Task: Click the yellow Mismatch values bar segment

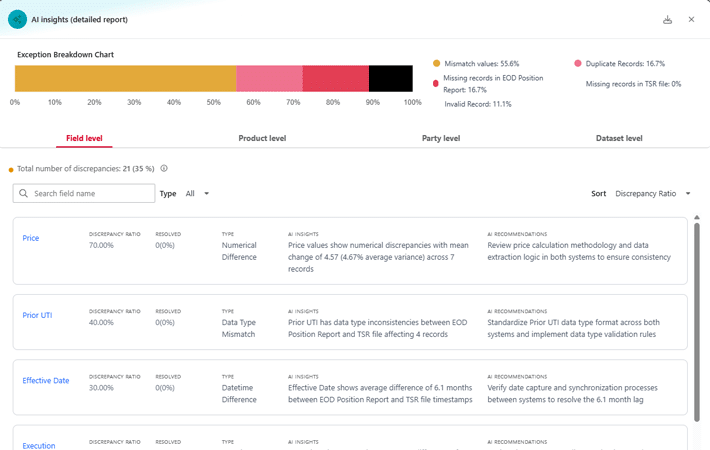Action: (x=125, y=78)
